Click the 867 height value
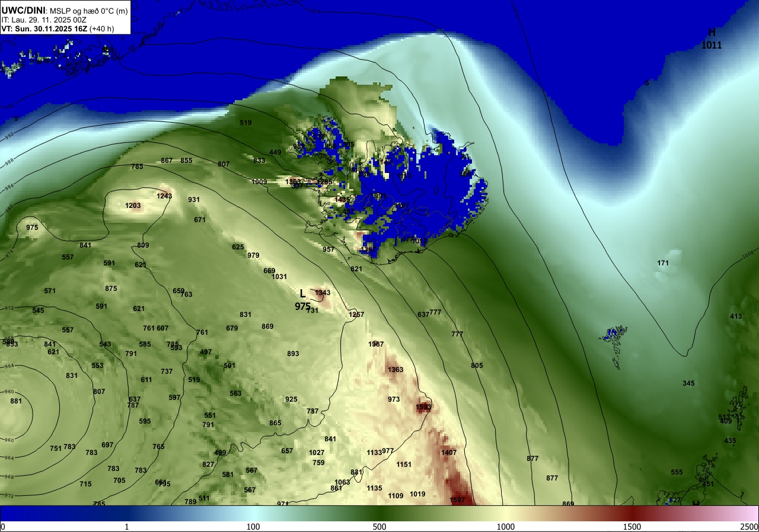Viewport: 759px width, 532px height. click(167, 161)
